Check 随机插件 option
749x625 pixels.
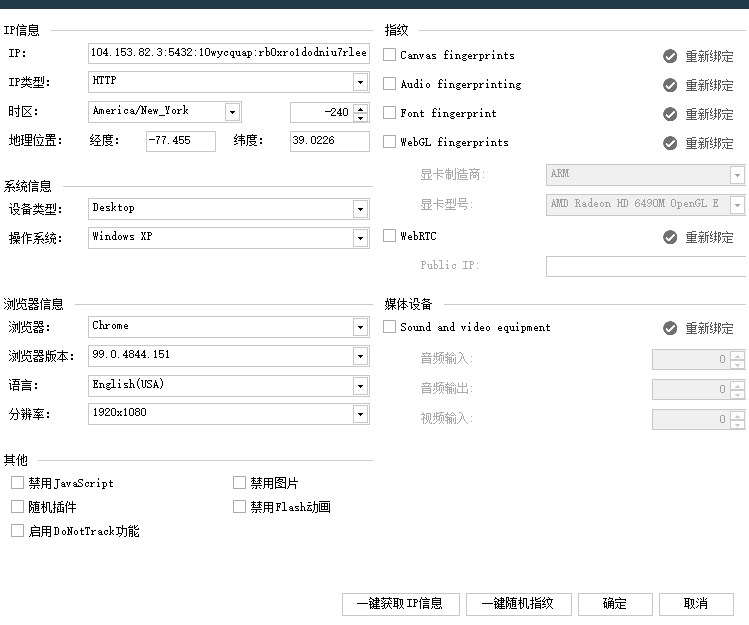click(x=17, y=506)
